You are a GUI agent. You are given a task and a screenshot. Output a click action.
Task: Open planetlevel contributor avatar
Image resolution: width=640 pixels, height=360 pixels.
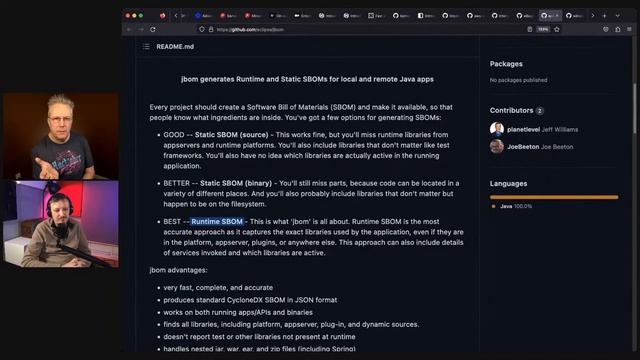point(497,129)
